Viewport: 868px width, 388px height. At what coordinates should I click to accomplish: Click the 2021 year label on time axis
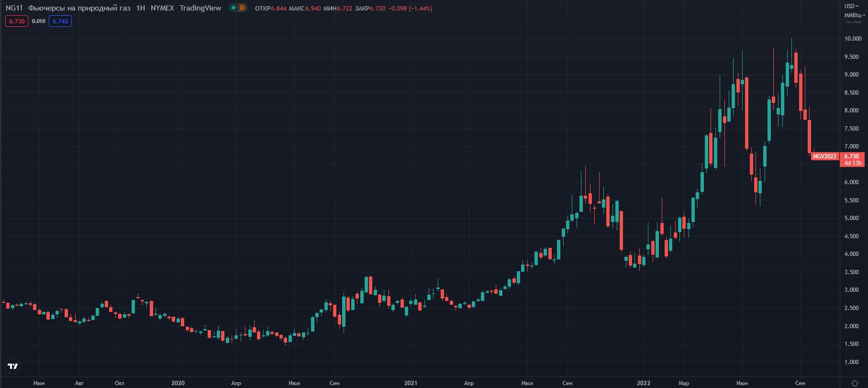[411, 383]
